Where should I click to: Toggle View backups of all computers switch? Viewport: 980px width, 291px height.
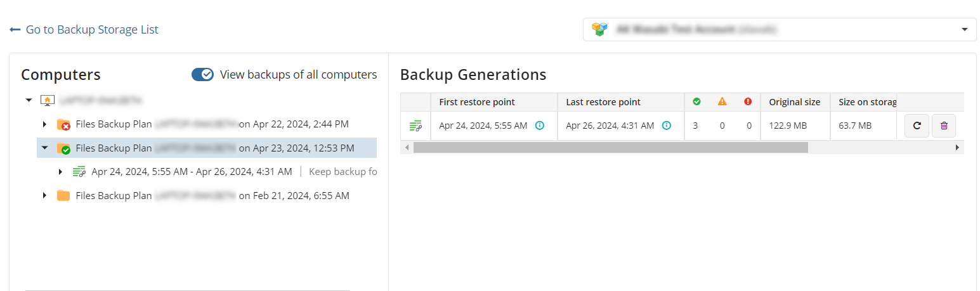[203, 75]
